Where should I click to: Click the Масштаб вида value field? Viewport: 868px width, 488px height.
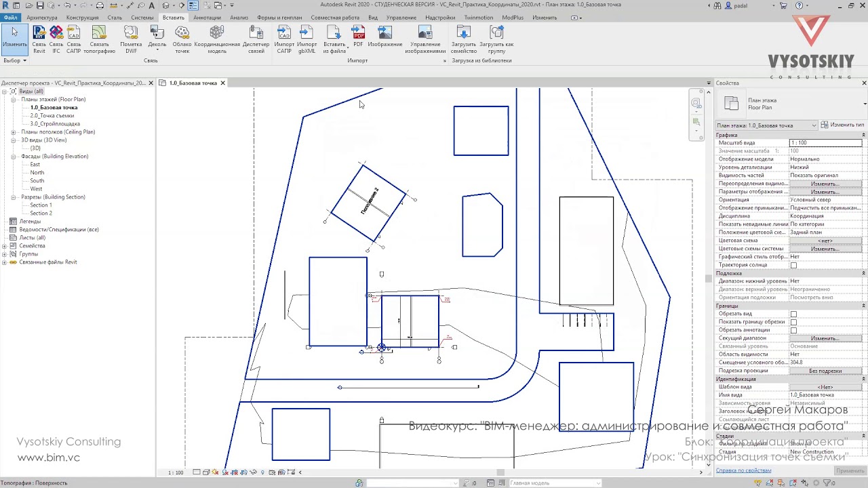click(x=825, y=143)
